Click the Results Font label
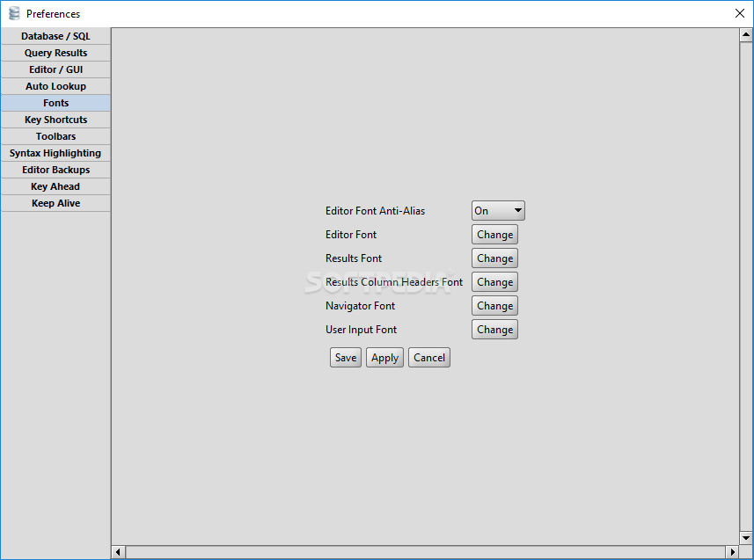The width and height of the screenshot is (754, 560). (354, 258)
